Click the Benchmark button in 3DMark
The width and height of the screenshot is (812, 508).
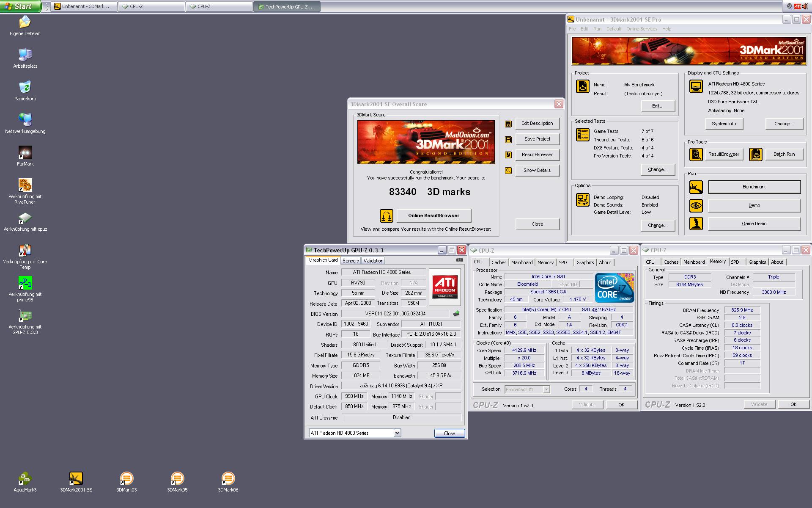pos(754,187)
